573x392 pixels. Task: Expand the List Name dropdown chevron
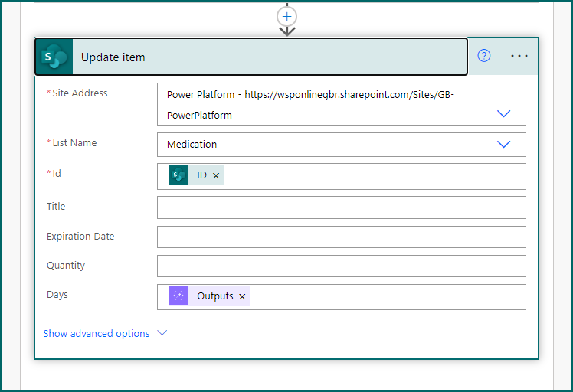503,144
